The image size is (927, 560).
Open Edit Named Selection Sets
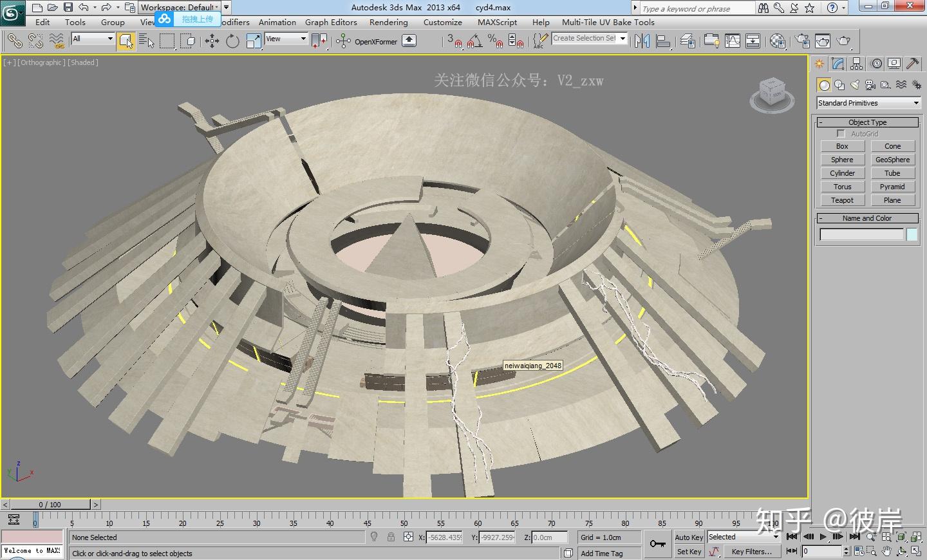point(540,41)
